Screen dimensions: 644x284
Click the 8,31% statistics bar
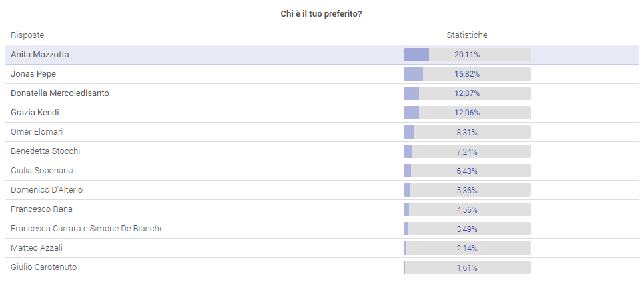pyautogui.click(x=466, y=132)
